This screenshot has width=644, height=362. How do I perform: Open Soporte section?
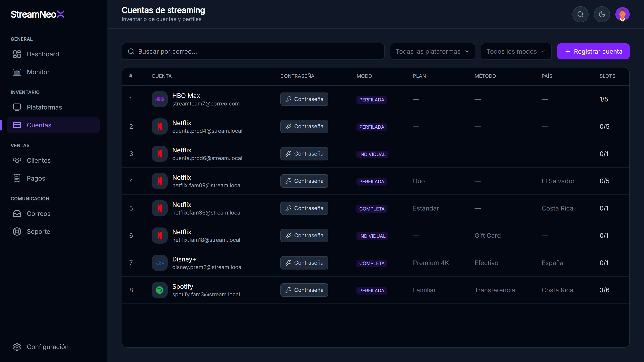53,232
